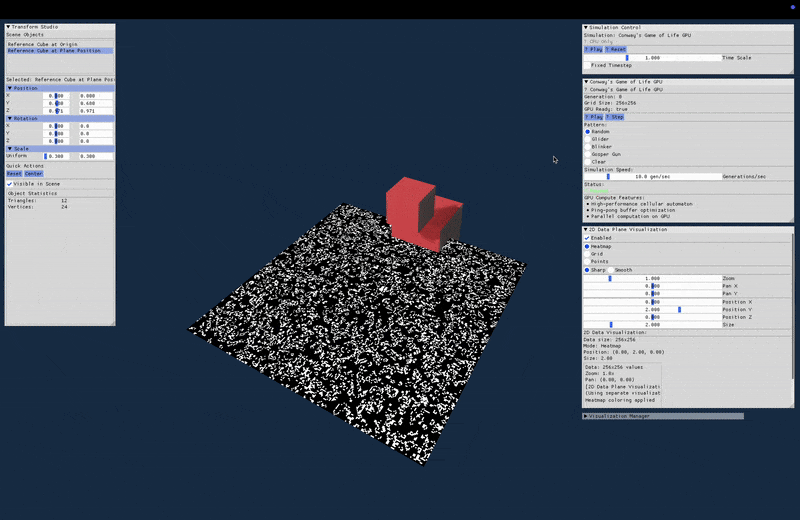Click Position Z slider in Transform Studio

point(56,111)
